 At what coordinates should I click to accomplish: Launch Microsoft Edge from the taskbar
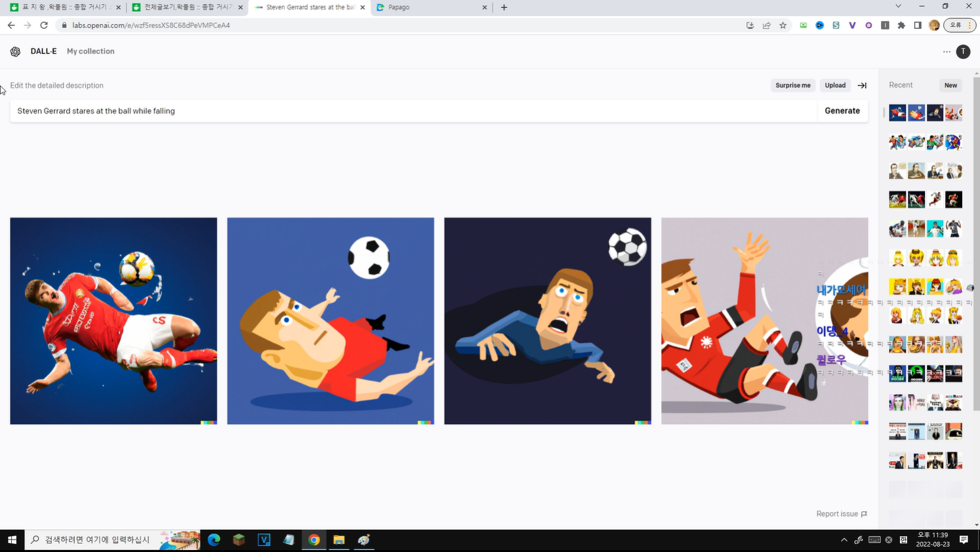214,540
